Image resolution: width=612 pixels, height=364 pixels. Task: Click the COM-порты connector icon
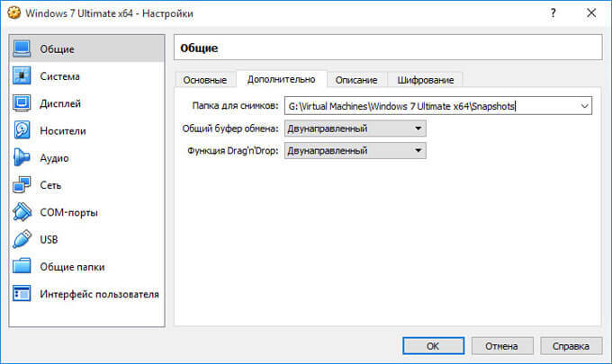coord(23,212)
